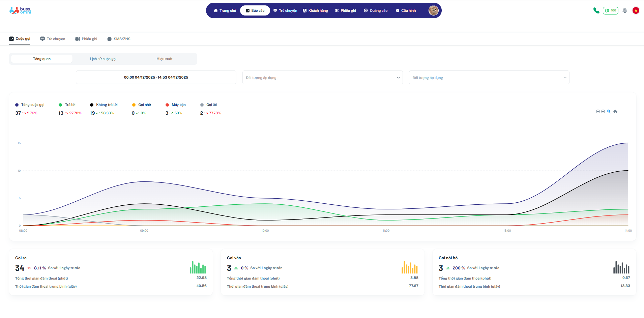Screen dimensions: 644x318
Task: Expand the first Đối tượng áp dụng dropdown
Action: tap(322, 78)
